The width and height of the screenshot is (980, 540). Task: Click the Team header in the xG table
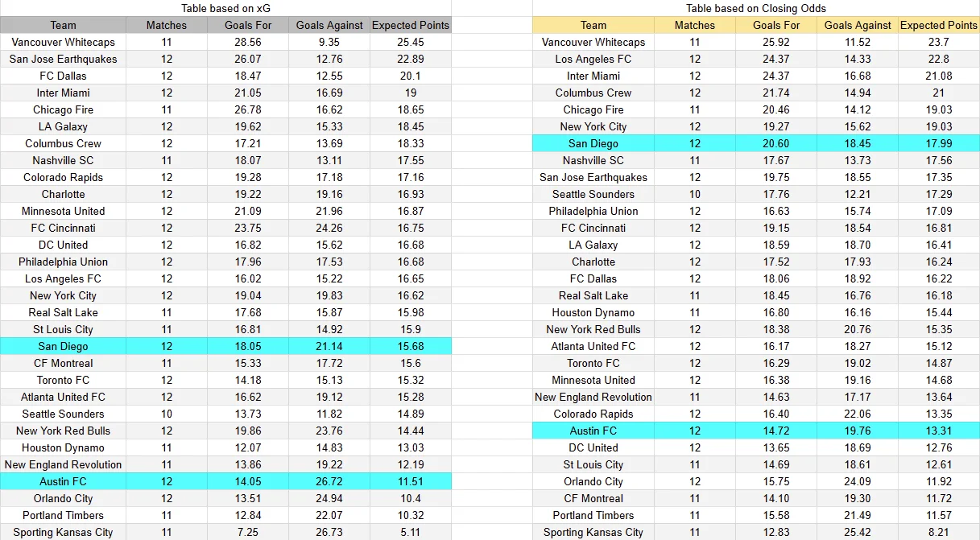click(63, 25)
